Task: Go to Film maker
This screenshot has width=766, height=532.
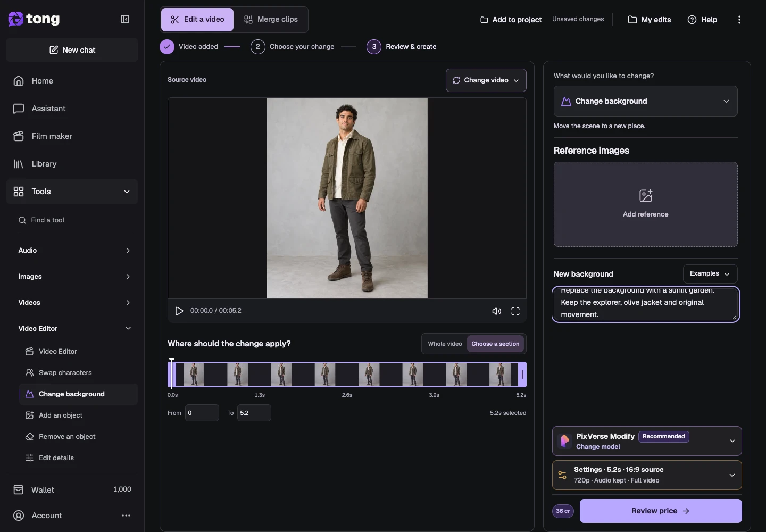Action: pyautogui.click(x=72, y=136)
